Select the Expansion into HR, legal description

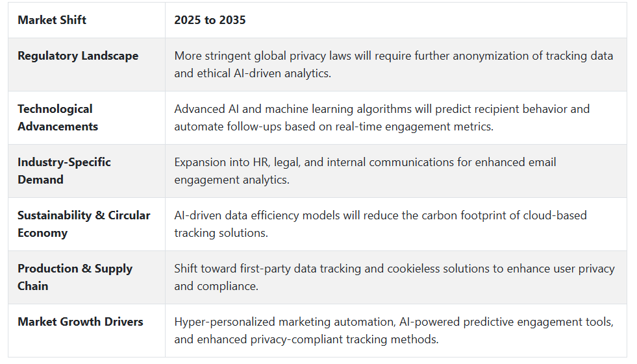[365, 171]
